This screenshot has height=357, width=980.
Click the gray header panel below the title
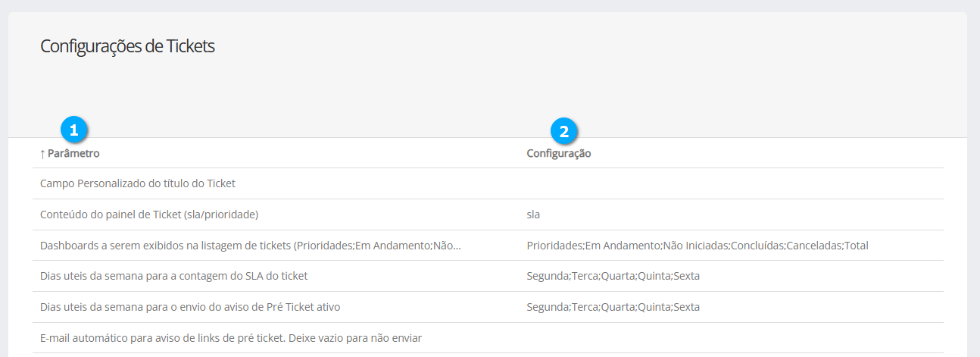point(485,91)
